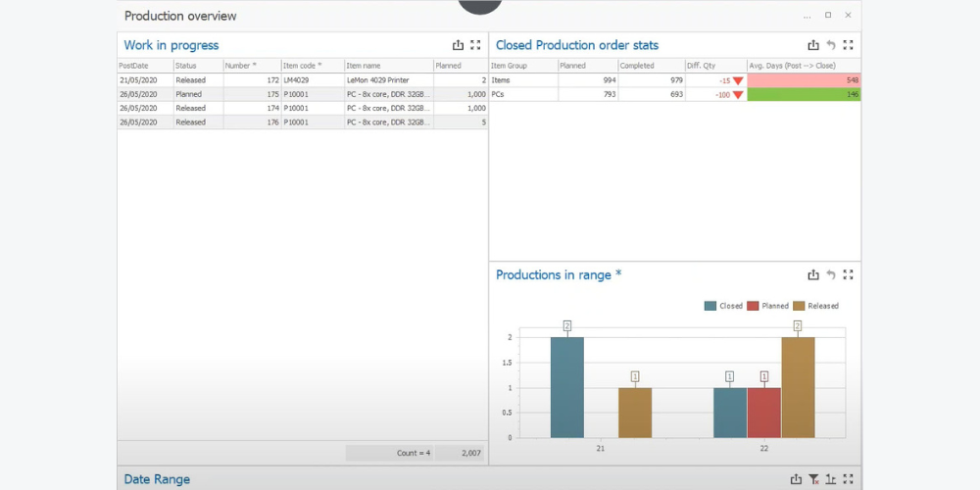Click the 979 completed value
The image size is (980, 490).
[x=652, y=80]
